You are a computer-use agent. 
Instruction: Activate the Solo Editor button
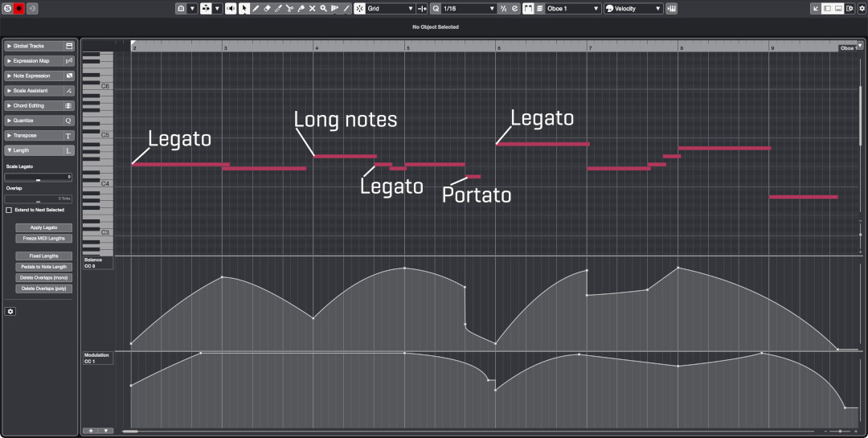7,9
